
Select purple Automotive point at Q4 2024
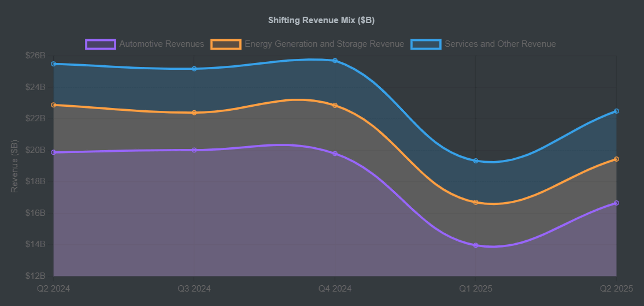click(335, 154)
